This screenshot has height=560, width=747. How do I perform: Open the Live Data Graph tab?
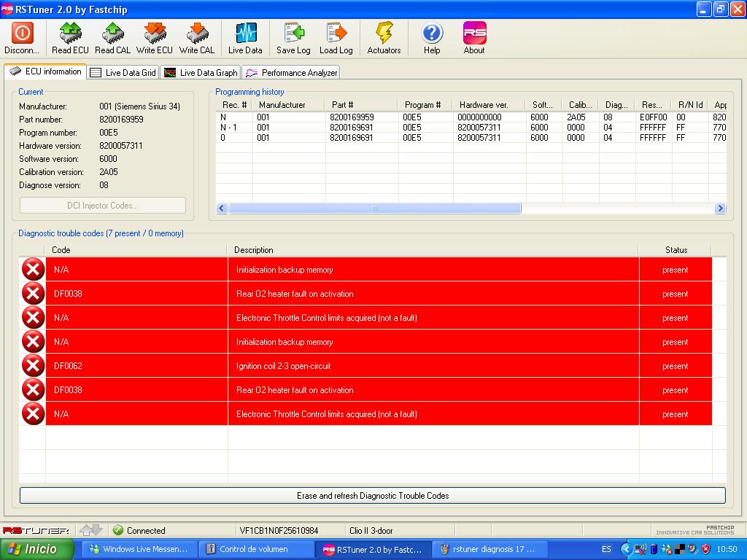click(201, 72)
